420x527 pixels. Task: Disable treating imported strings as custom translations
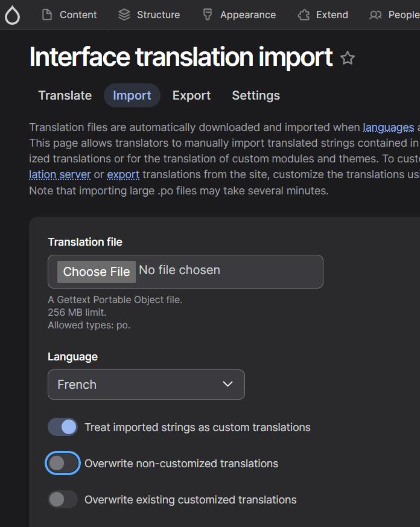[x=62, y=427]
